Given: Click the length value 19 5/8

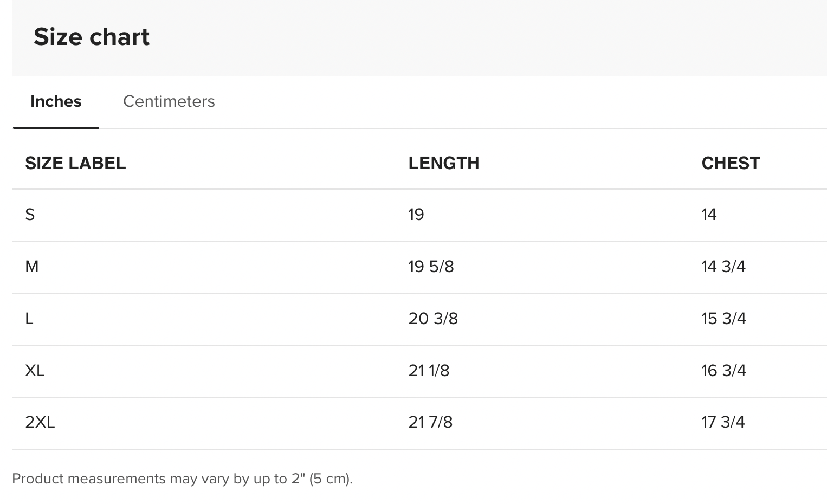Looking at the screenshot, I should [x=431, y=267].
